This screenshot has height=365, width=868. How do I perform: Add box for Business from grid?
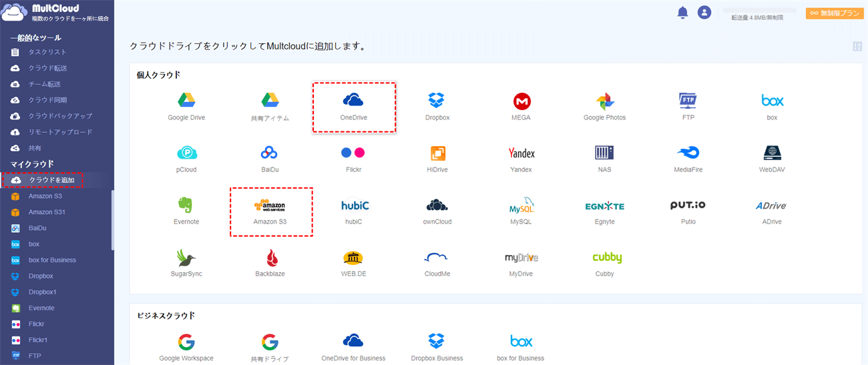coord(521,348)
